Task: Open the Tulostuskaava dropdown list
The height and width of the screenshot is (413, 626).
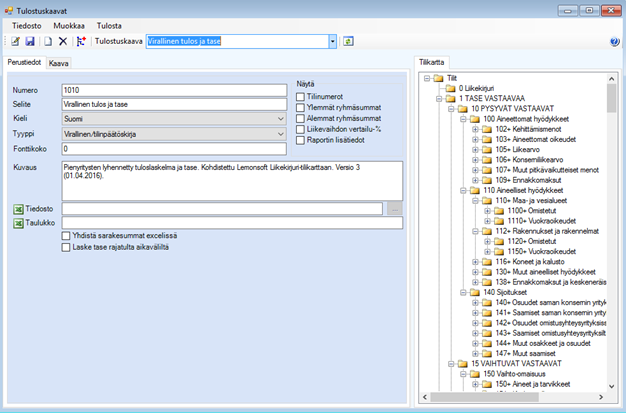Action: [x=332, y=42]
